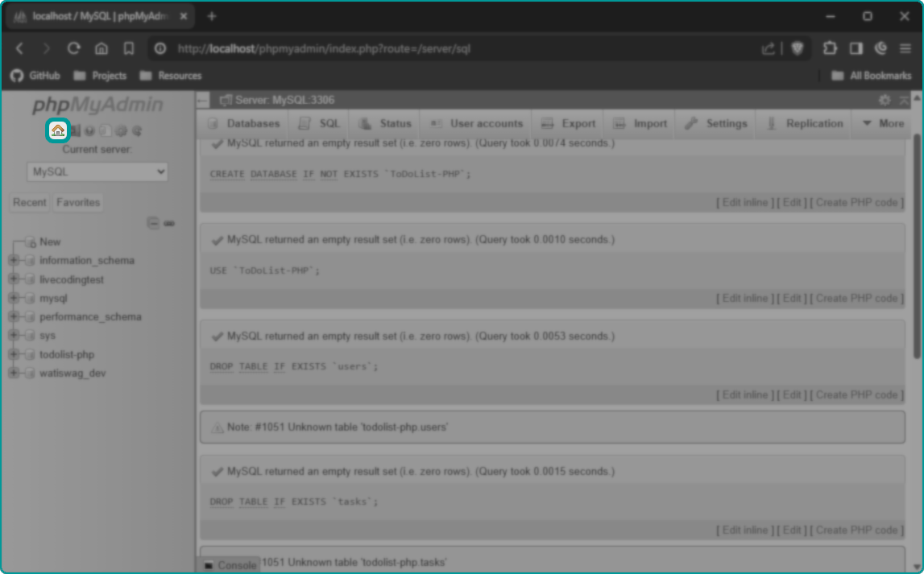
Task: Open the Resources bookmarks folder
Action: click(171, 76)
